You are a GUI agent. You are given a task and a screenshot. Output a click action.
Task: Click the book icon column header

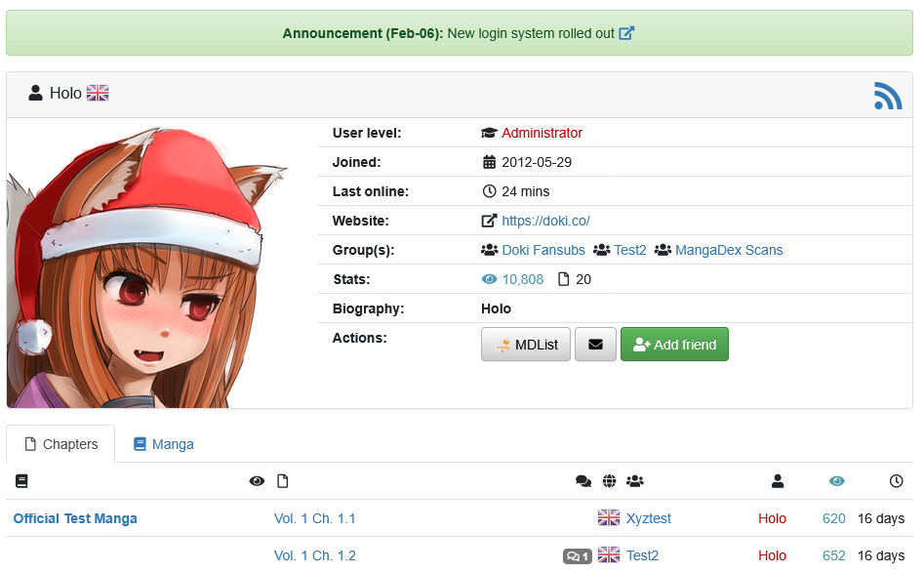click(x=21, y=481)
